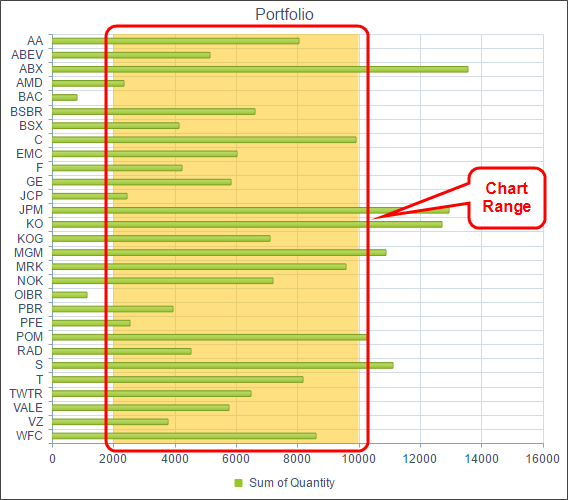The height and width of the screenshot is (500, 568).
Task: Click the 8000 value axis label
Action: tap(297, 459)
